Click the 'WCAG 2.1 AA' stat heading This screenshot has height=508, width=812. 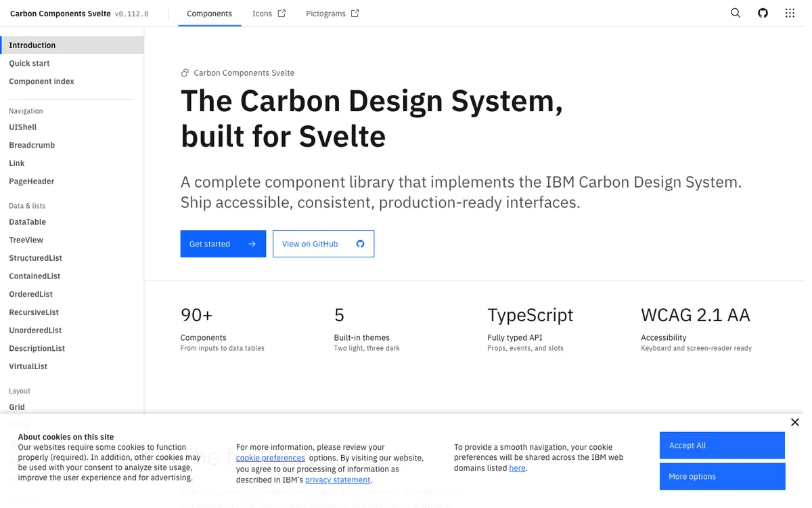tap(696, 315)
